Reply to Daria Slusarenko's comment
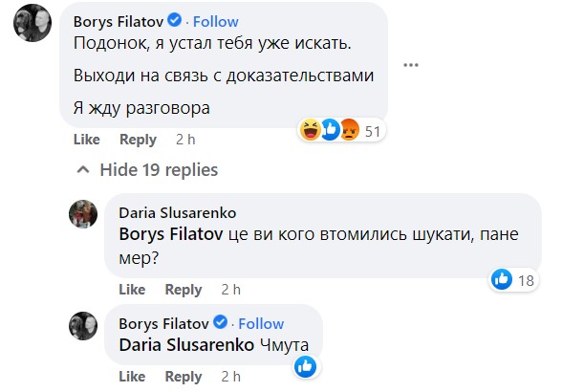This screenshot has width=584, height=392. click(184, 290)
